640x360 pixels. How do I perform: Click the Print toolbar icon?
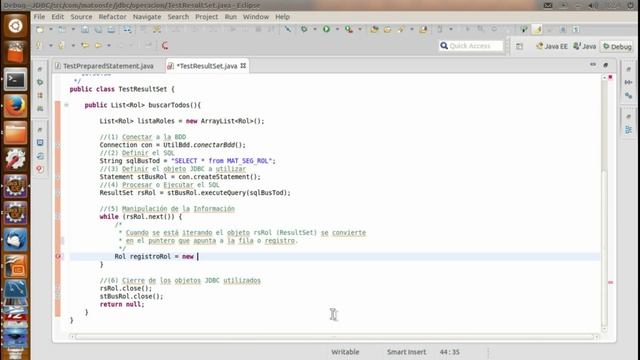[x=111, y=29]
